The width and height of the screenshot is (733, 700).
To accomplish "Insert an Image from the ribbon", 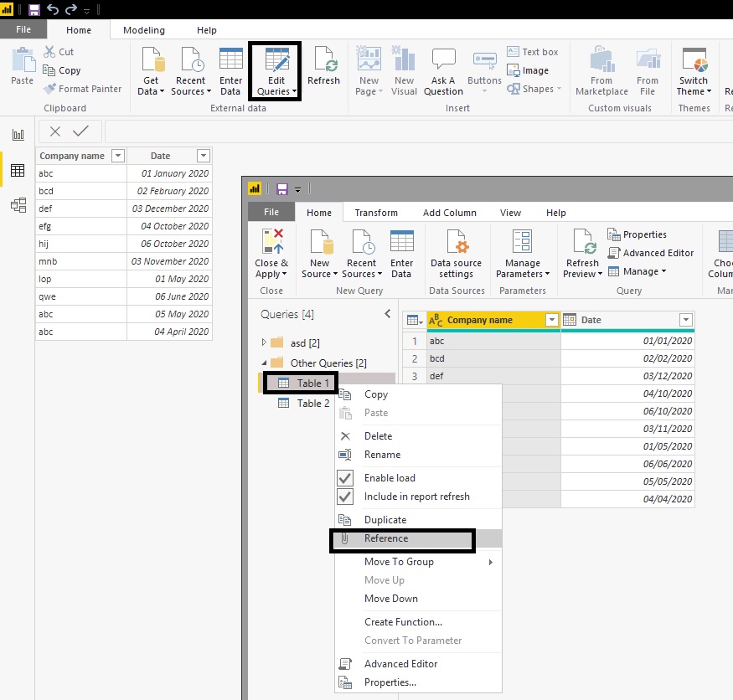I will 528,70.
